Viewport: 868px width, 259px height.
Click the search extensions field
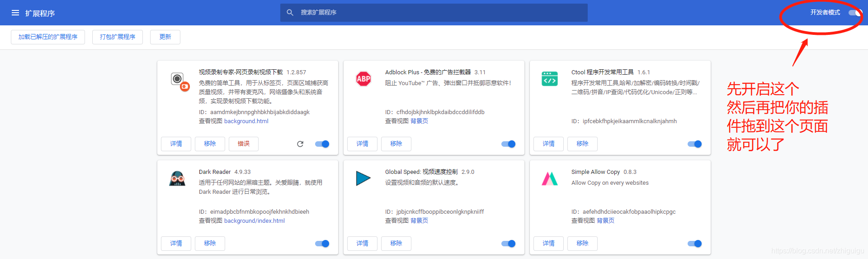coord(434,13)
